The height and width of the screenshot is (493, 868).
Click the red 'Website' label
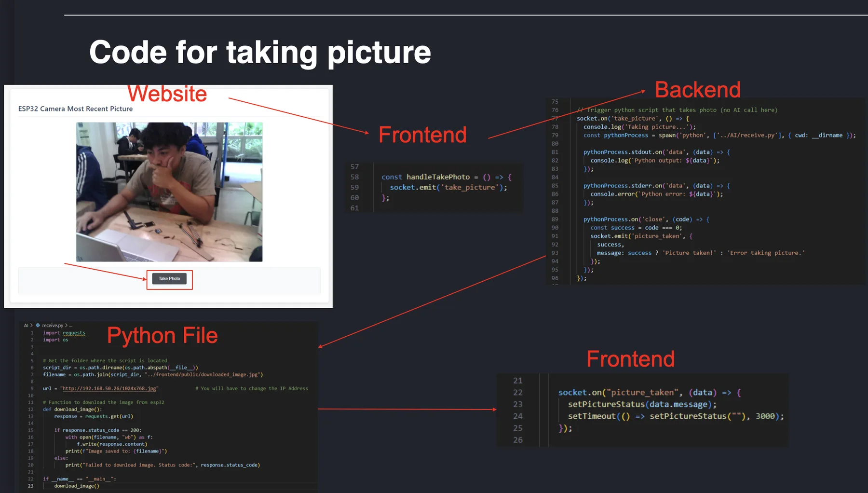pos(167,94)
